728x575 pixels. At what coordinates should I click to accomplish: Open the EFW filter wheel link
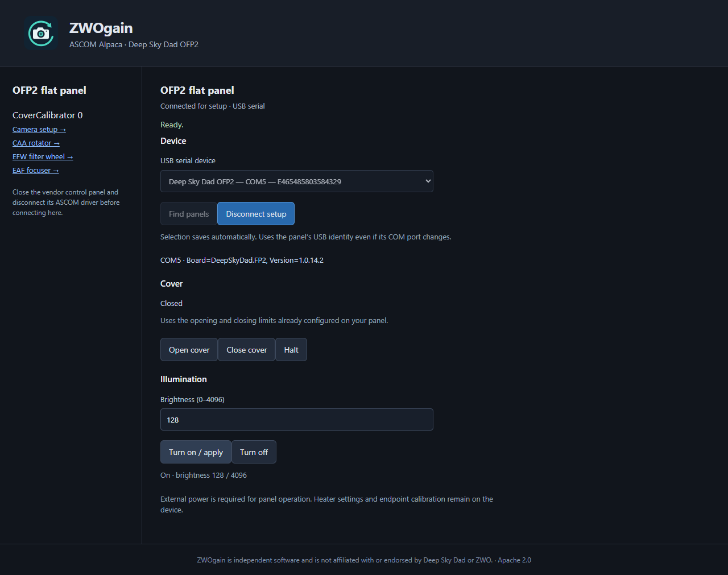(43, 157)
